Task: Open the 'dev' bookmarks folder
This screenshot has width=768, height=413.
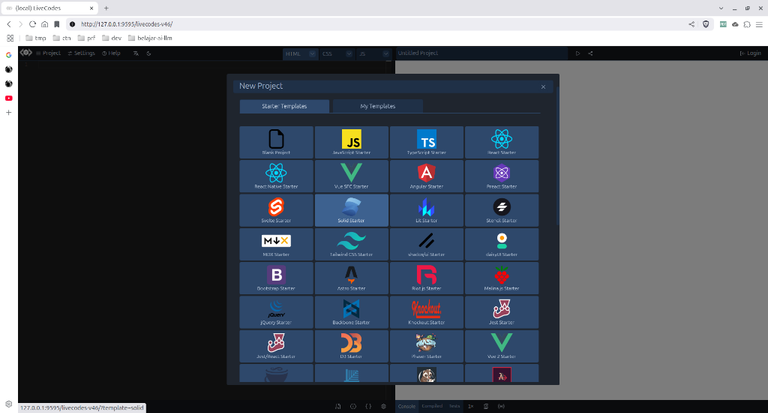Action: click(112, 38)
